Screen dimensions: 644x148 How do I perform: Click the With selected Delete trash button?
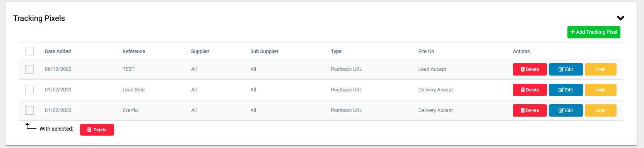coord(97,130)
